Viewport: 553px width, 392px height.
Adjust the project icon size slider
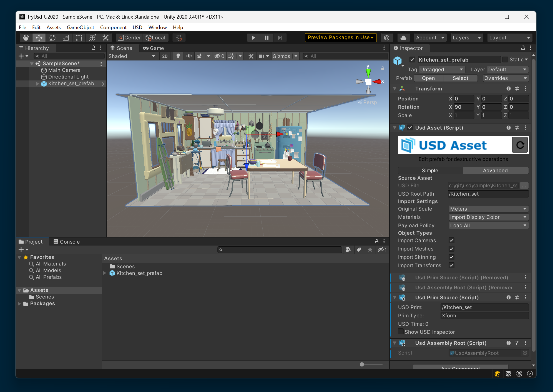(362, 365)
